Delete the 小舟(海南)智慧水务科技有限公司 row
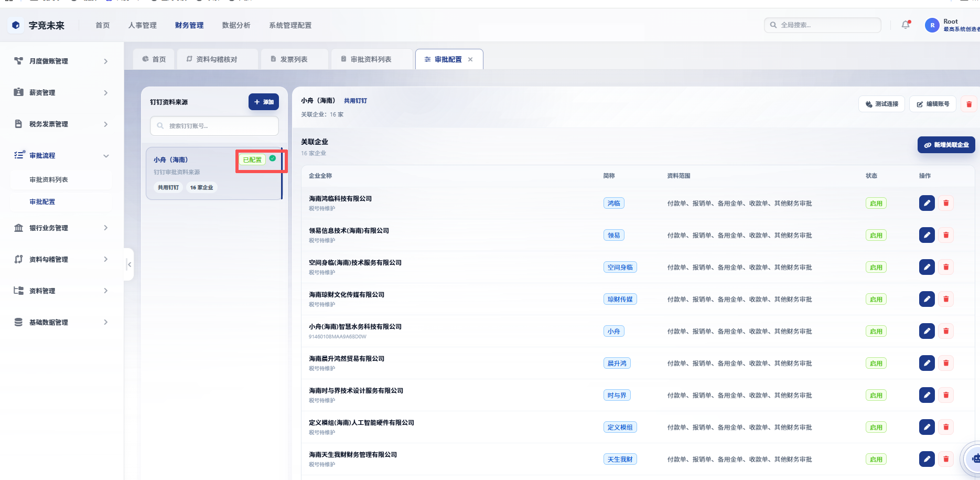This screenshot has width=980, height=480. click(x=946, y=331)
